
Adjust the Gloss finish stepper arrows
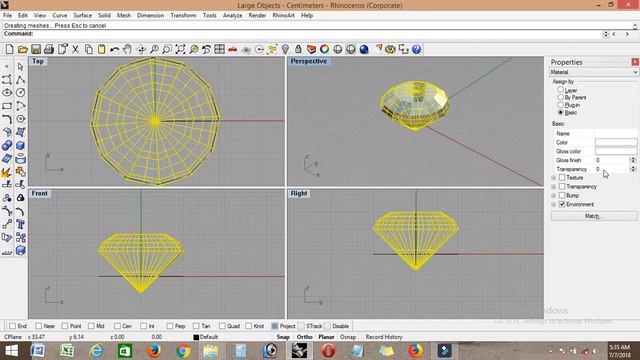pyautogui.click(x=633, y=160)
